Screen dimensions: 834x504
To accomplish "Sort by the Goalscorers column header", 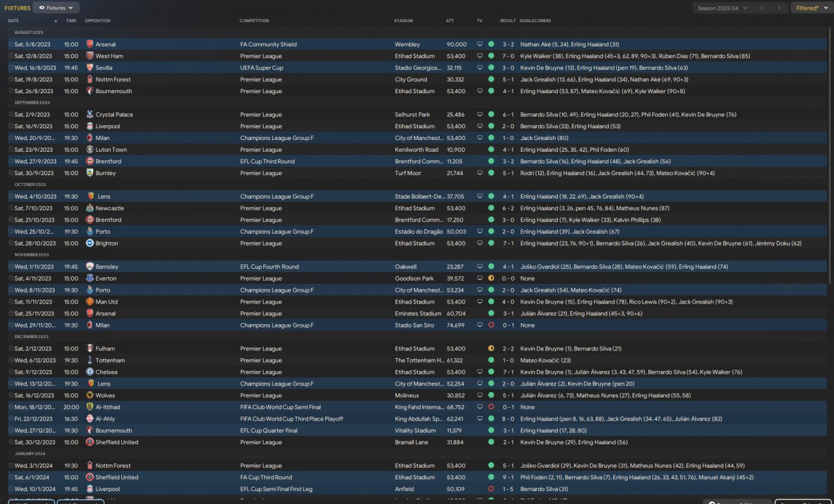I will tap(536, 21).
